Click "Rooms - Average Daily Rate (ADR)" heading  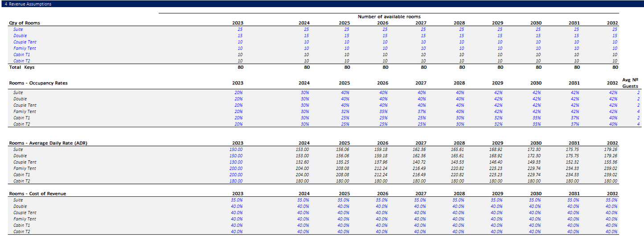(x=50, y=143)
